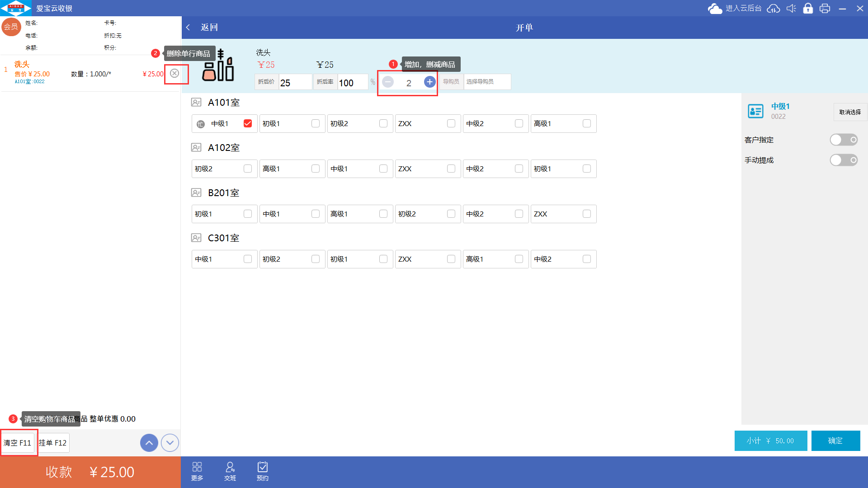Click the 折后价 input field

(x=295, y=83)
